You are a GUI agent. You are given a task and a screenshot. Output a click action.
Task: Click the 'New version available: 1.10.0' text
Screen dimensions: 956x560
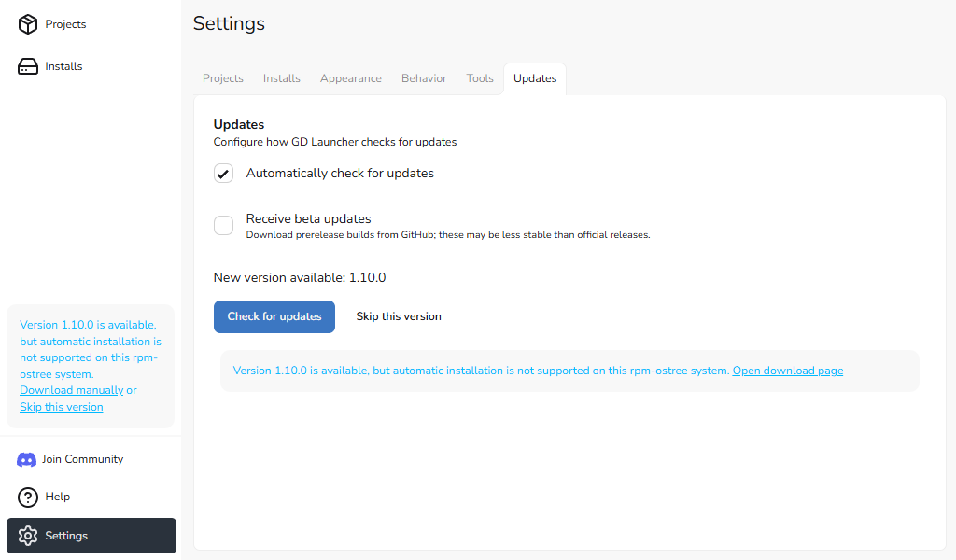[300, 278]
